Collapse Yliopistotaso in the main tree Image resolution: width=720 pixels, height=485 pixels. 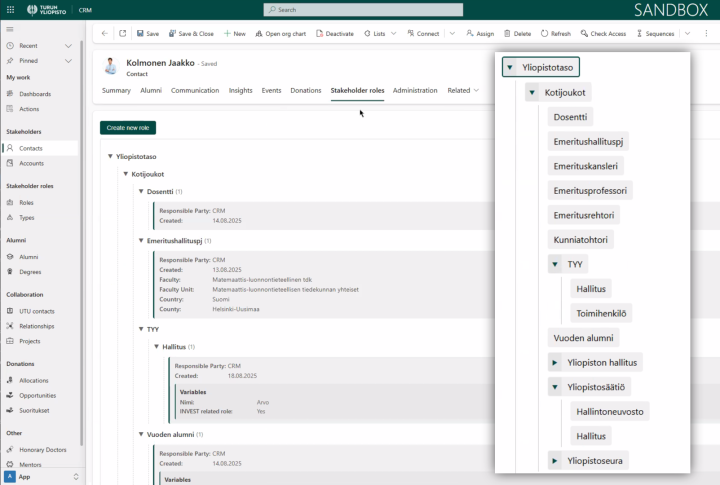(x=110, y=157)
